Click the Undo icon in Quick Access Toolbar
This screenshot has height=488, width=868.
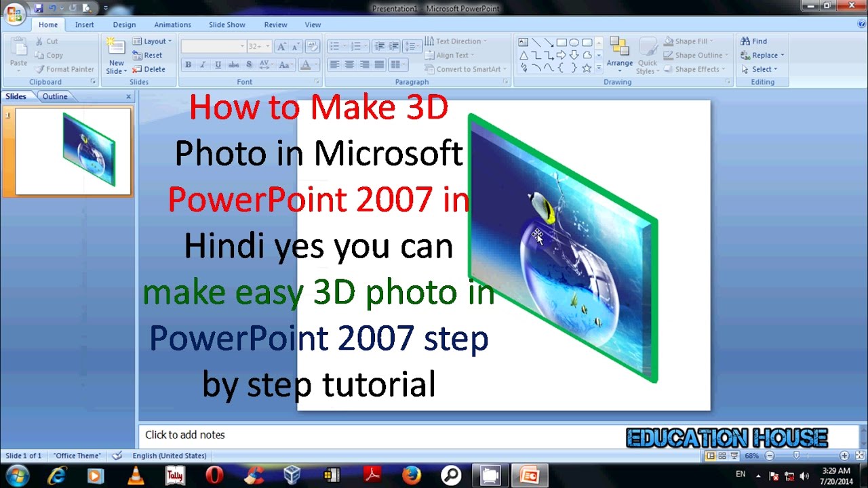[52, 8]
